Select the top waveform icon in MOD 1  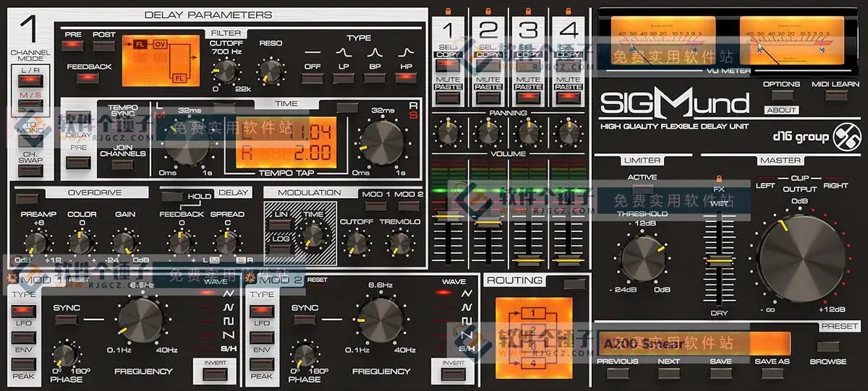[x=228, y=294]
